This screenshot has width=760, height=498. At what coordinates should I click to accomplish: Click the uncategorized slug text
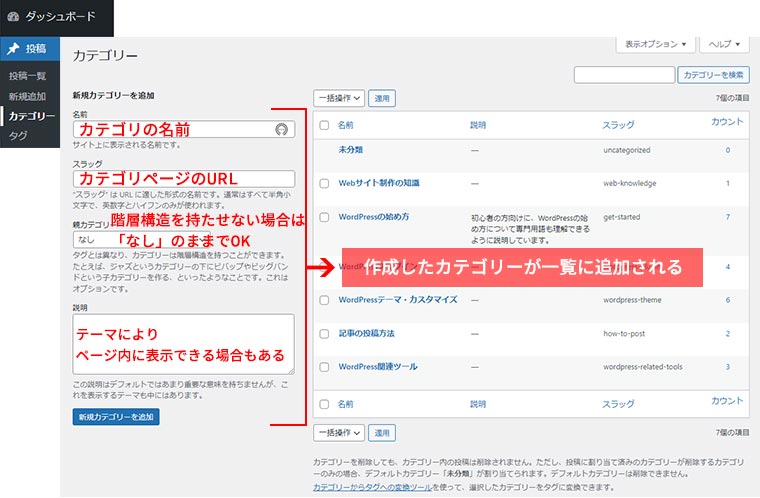627,150
